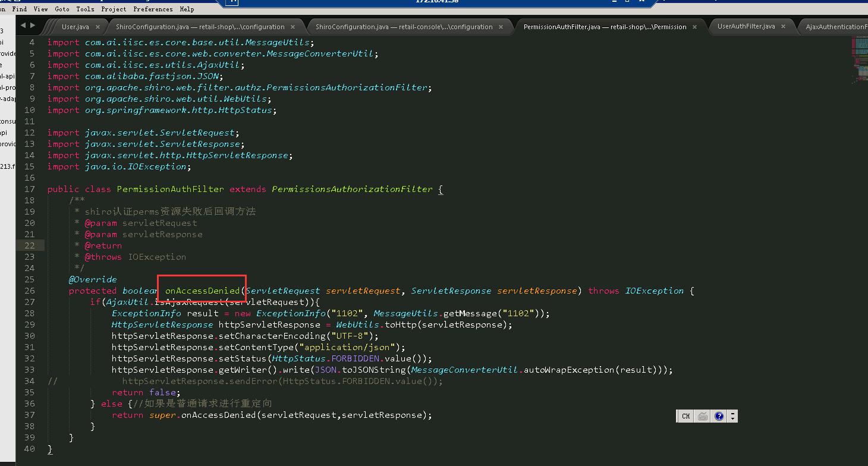Click the class name PermissionAuthFilter on line 17
This screenshot has height=466, width=868.
170,189
